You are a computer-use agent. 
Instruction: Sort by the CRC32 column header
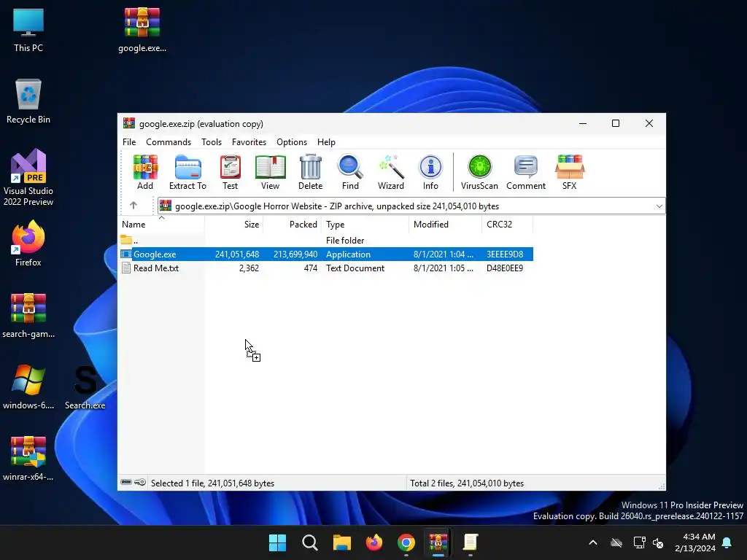click(x=508, y=225)
